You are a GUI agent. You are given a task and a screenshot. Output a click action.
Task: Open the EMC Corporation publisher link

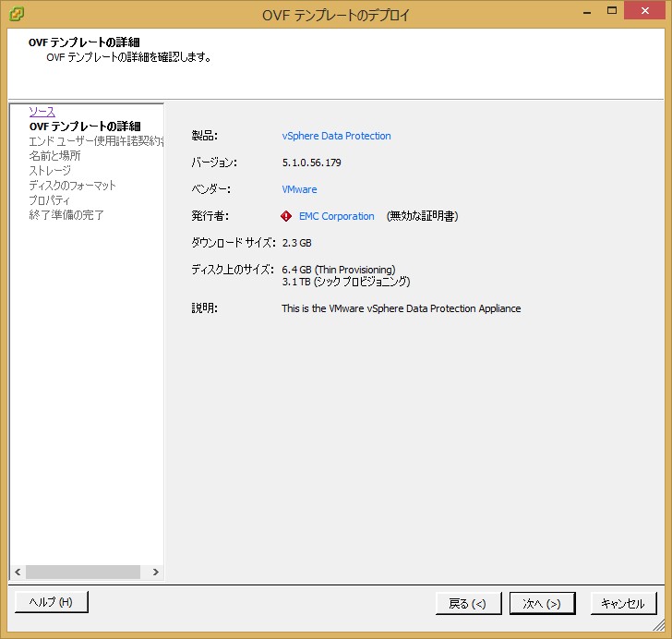pos(336,216)
